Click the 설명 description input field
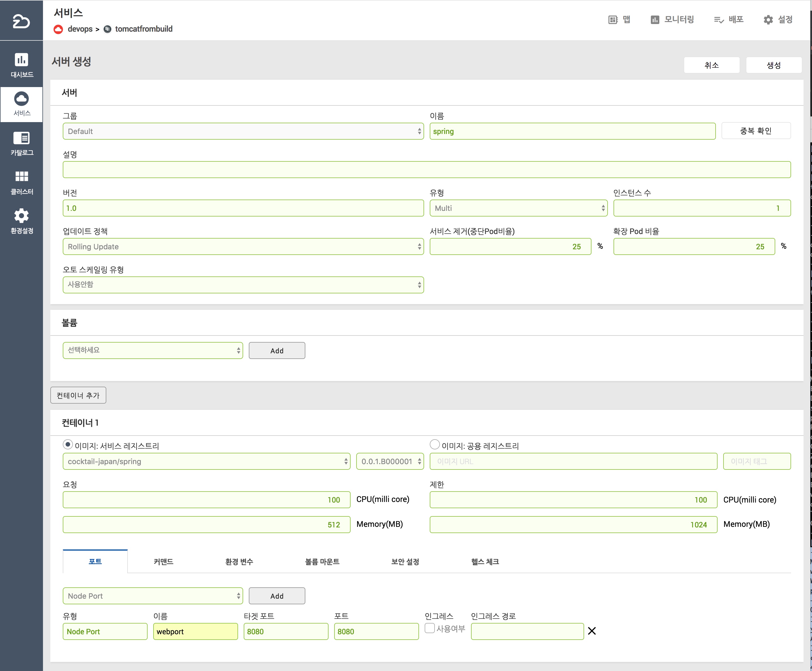This screenshot has height=671, width=812. (426, 170)
